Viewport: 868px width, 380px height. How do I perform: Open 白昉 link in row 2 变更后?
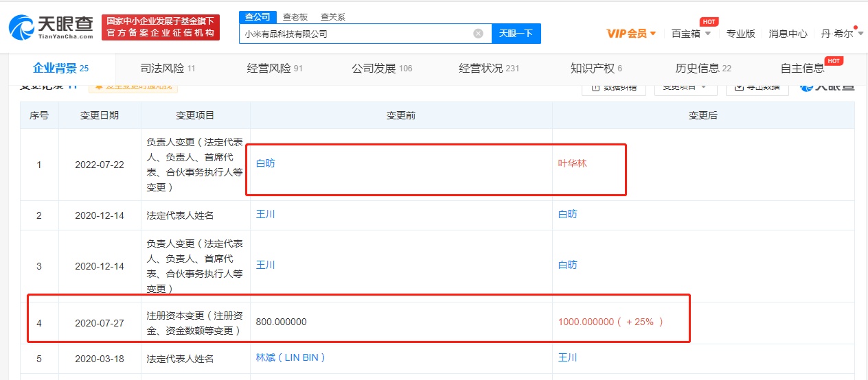tap(567, 215)
